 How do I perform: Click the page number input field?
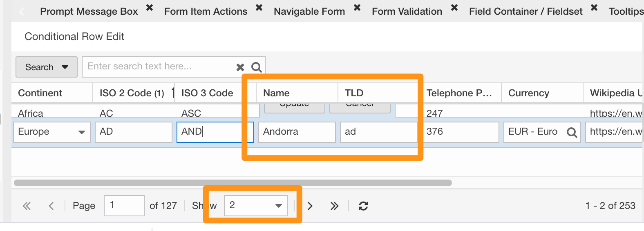(x=124, y=205)
